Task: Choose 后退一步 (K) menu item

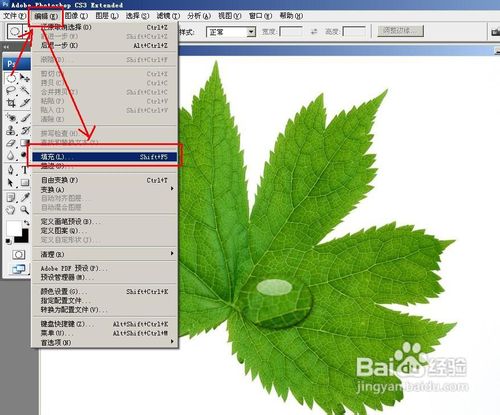Action: coord(105,45)
